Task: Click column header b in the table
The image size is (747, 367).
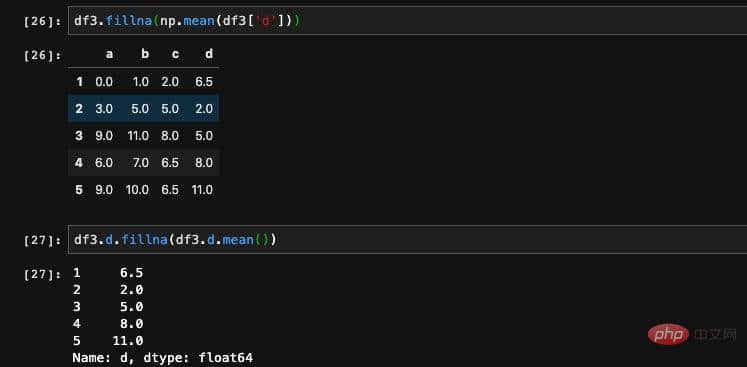Action: [145, 54]
